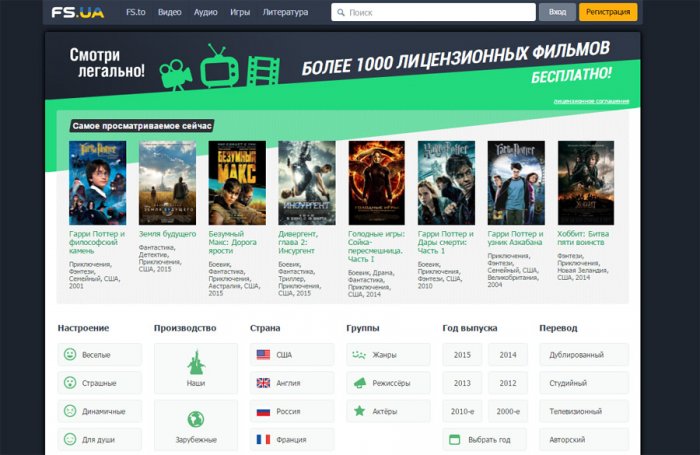Screen dimensions: 700x455
Task: Click Дивергент, глава 2: Инсургент title link
Action: pyautogui.click(x=298, y=242)
